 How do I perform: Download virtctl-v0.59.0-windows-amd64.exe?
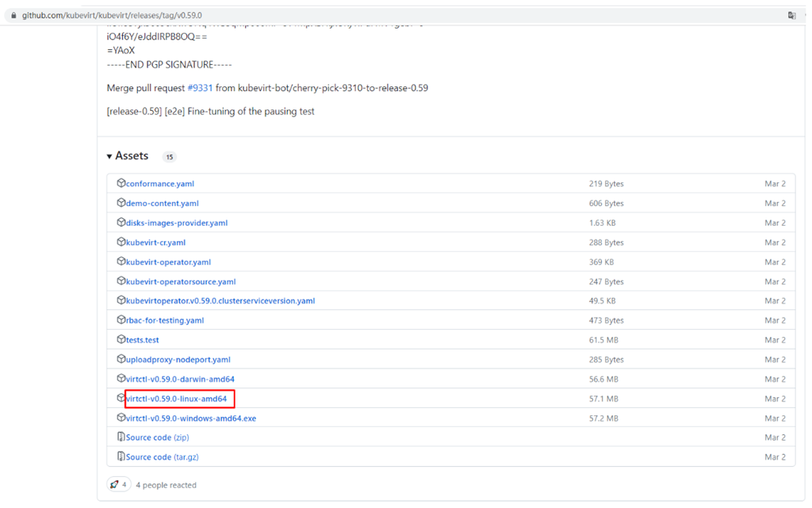(191, 418)
